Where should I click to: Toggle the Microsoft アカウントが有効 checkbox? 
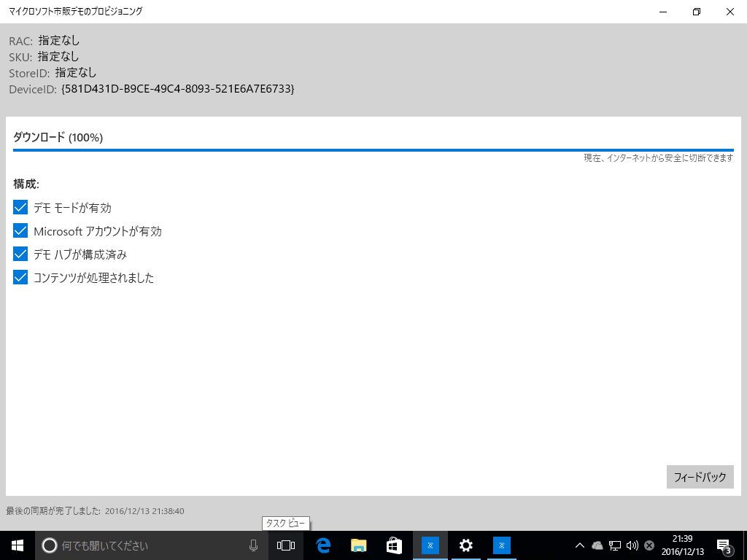tap(20, 230)
